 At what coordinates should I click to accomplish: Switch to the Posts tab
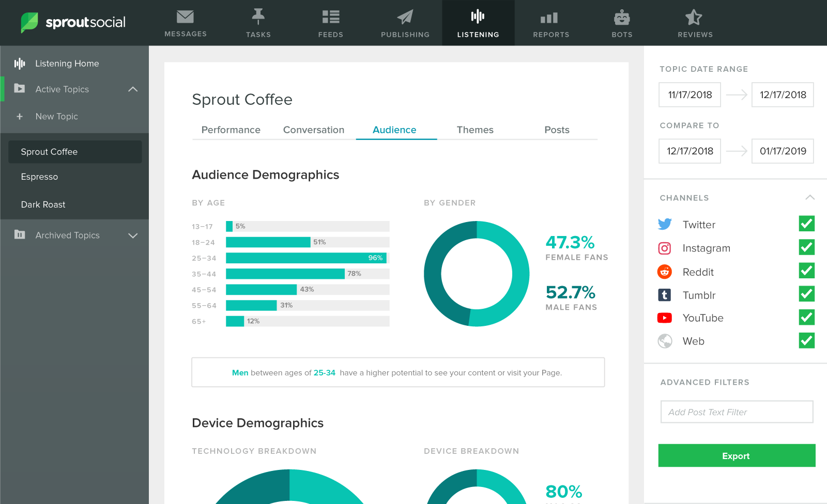[x=557, y=130]
